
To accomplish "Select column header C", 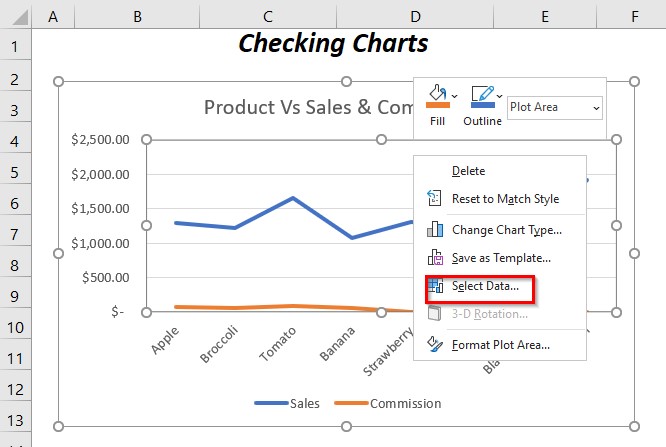I will (267, 15).
